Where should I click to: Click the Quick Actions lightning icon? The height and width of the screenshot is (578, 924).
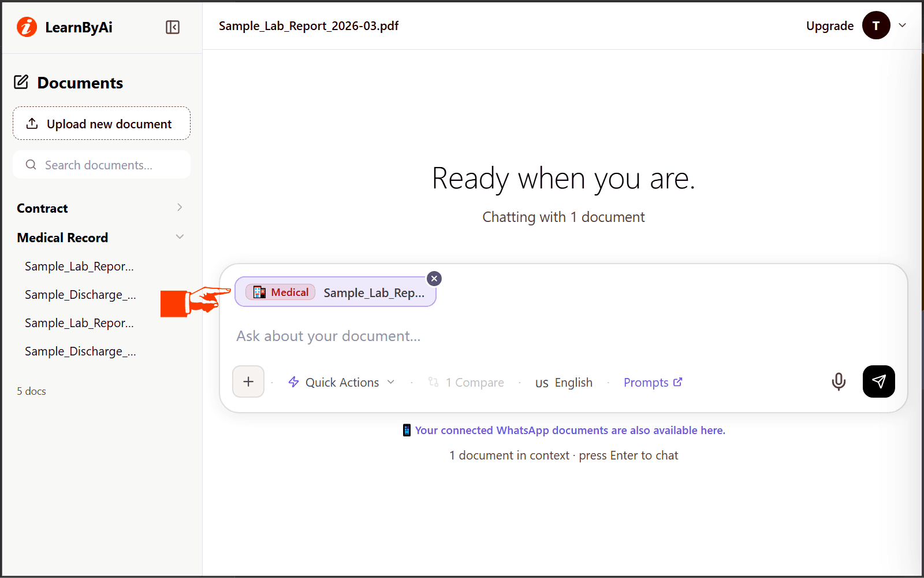tap(294, 382)
